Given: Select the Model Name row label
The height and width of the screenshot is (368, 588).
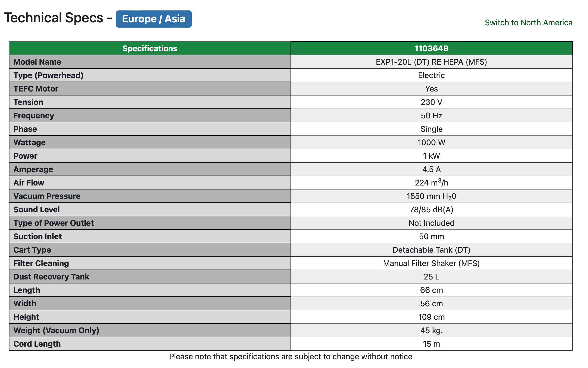Looking at the screenshot, I should (x=37, y=62).
